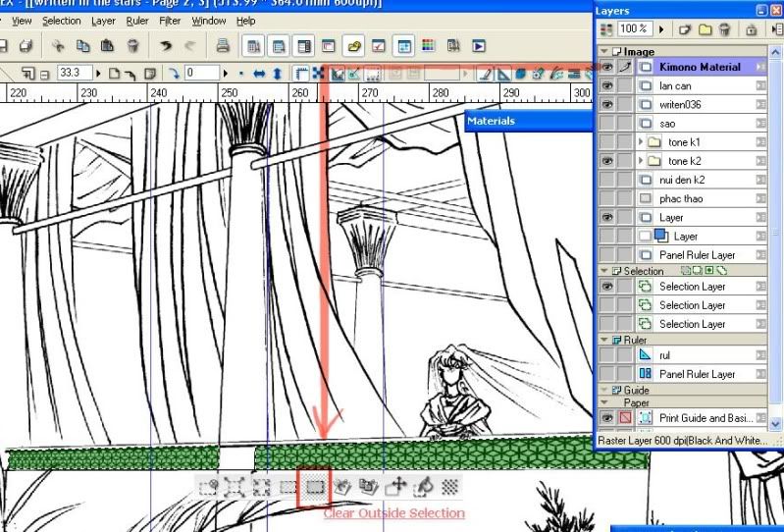Open the Filter menu
Viewport: 784px width, 532px height.
(170, 21)
